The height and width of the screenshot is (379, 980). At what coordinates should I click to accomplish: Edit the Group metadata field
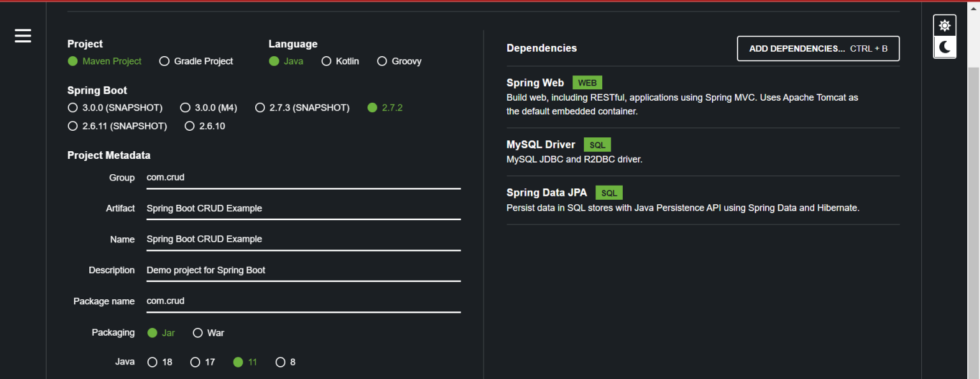[x=303, y=177]
